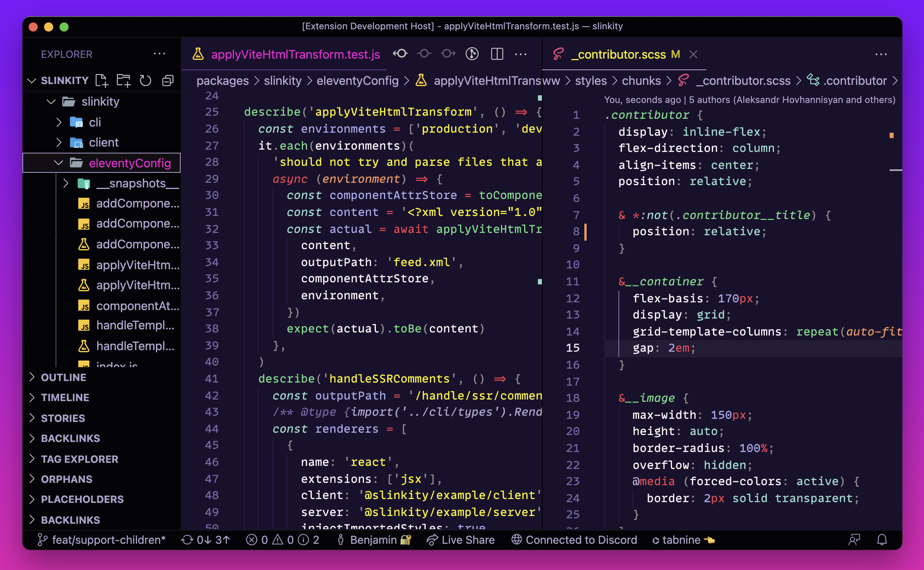Refresh the explorer file tree
The image size is (924, 570).
click(x=146, y=81)
